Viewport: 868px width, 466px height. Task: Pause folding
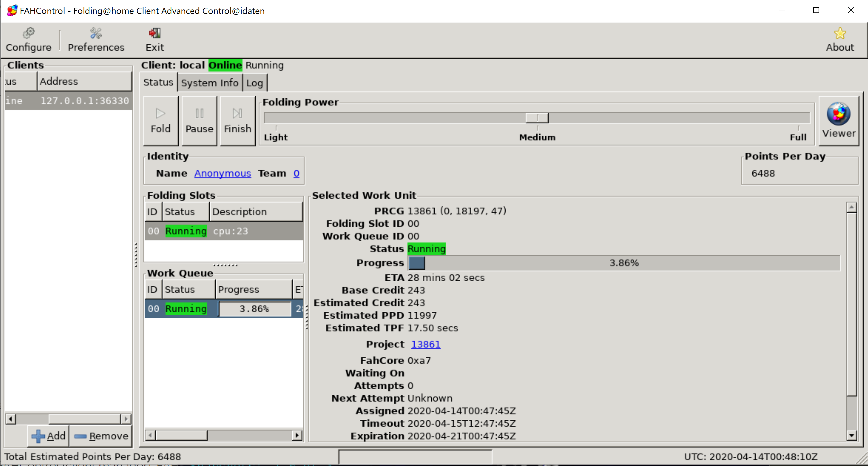click(199, 120)
